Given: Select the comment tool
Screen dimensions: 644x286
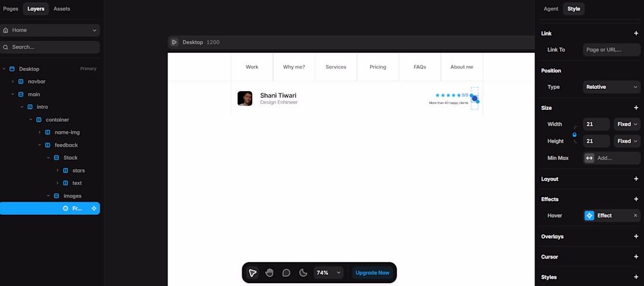Looking at the screenshot, I should pos(286,273).
